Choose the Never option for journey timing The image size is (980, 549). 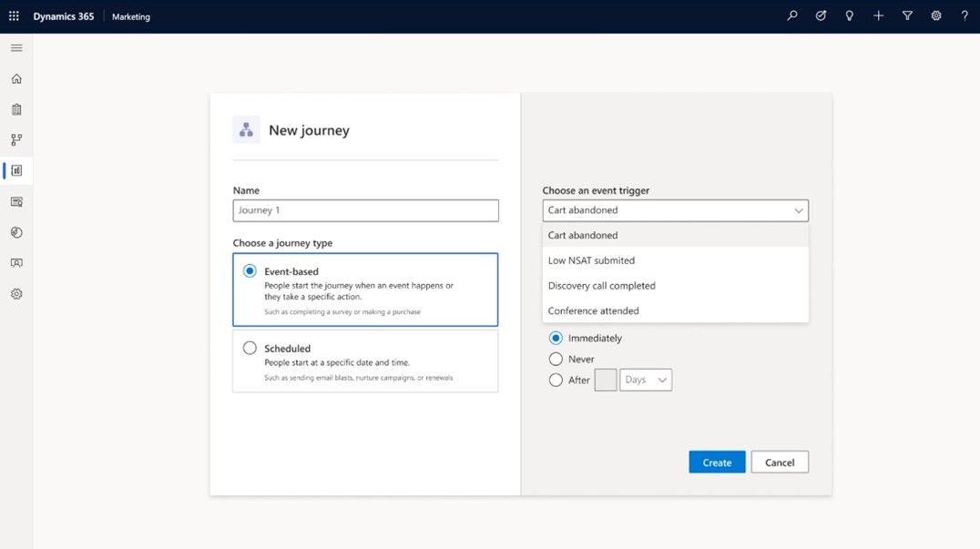click(556, 359)
